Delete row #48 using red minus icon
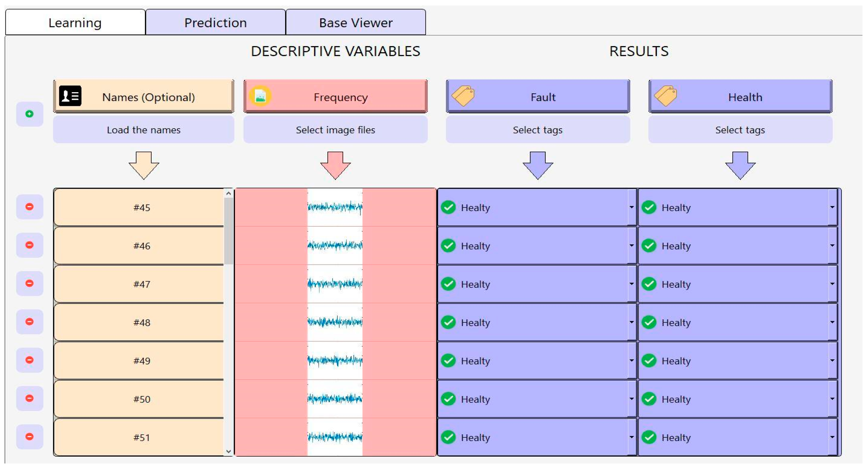 click(x=30, y=322)
